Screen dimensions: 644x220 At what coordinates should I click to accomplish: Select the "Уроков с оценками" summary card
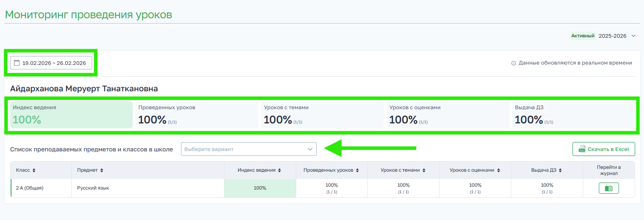pyautogui.click(x=448, y=115)
